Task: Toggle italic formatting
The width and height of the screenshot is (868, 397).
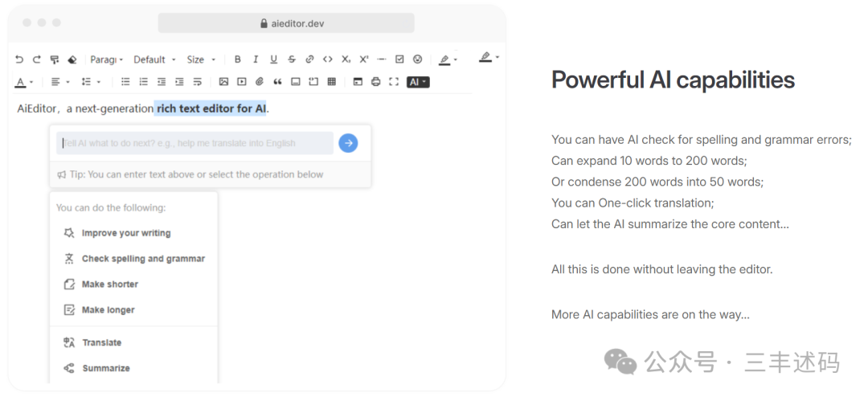Action: pyautogui.click(x=256, y=59)
